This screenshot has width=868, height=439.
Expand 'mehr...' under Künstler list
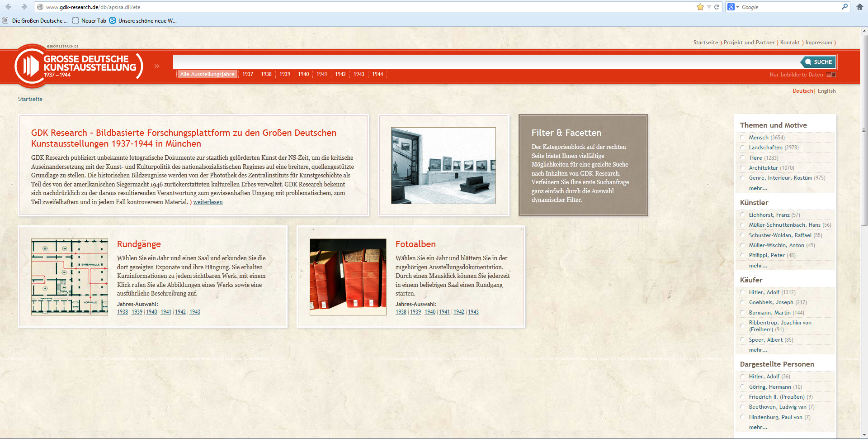758,266
